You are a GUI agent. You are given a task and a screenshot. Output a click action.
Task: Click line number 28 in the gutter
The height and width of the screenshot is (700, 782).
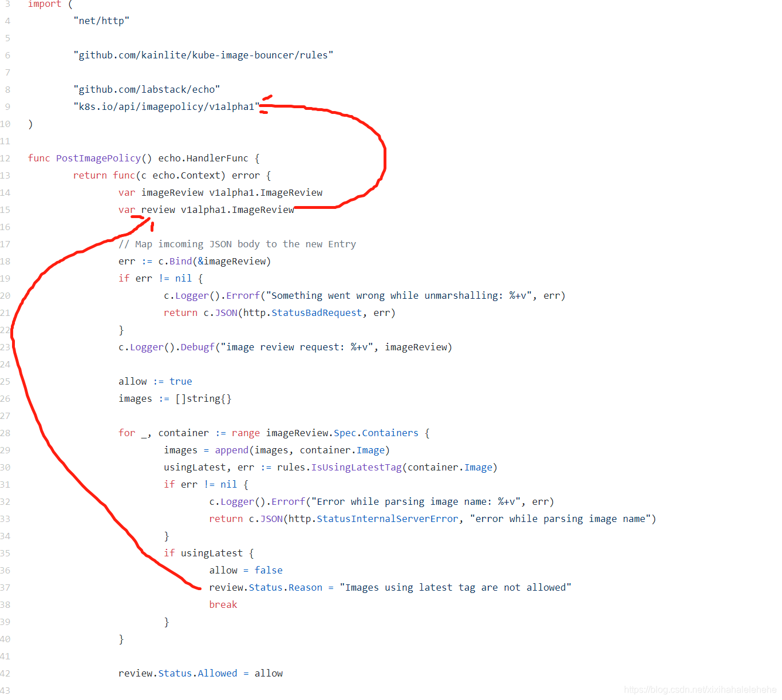pos(5,433)
